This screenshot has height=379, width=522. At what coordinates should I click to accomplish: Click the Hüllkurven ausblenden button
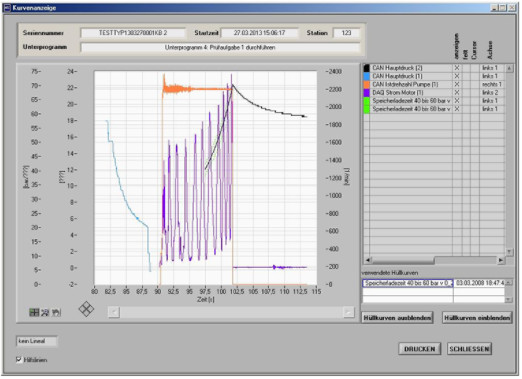tap(397, 318)
